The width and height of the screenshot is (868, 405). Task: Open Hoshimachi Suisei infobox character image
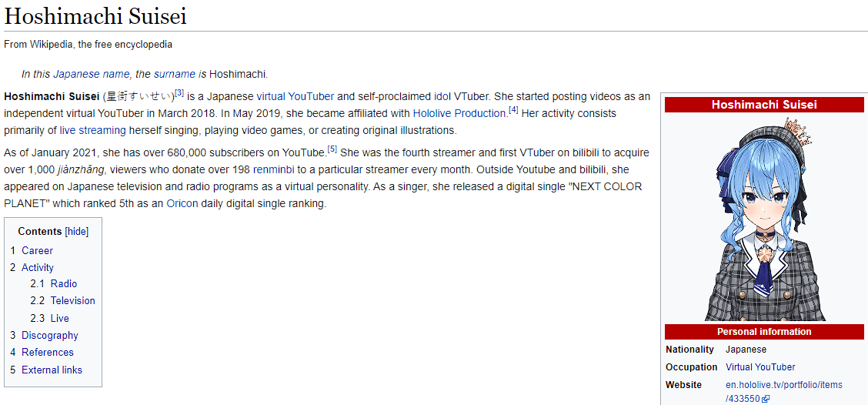tap(764, 219)
